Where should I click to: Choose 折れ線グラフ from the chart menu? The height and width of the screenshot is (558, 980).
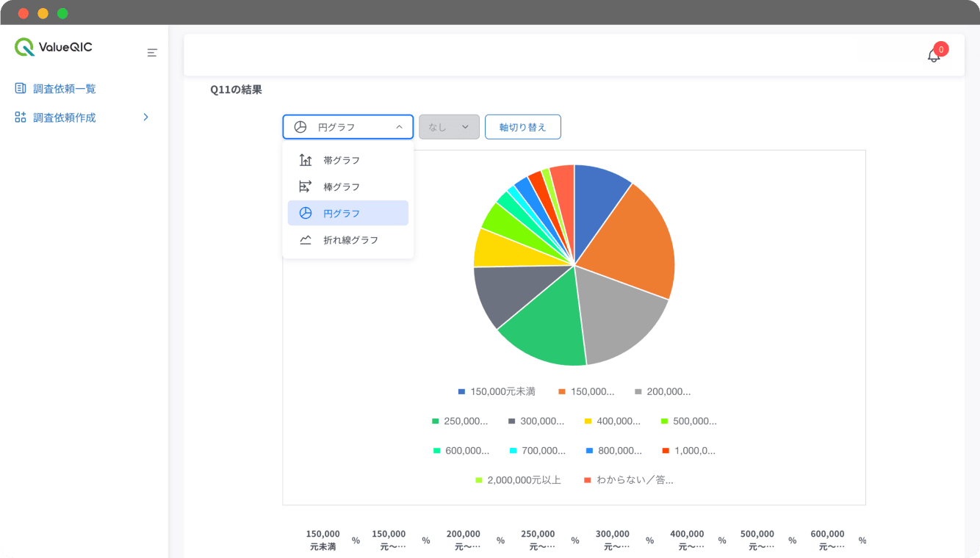(x=350, y=240)
